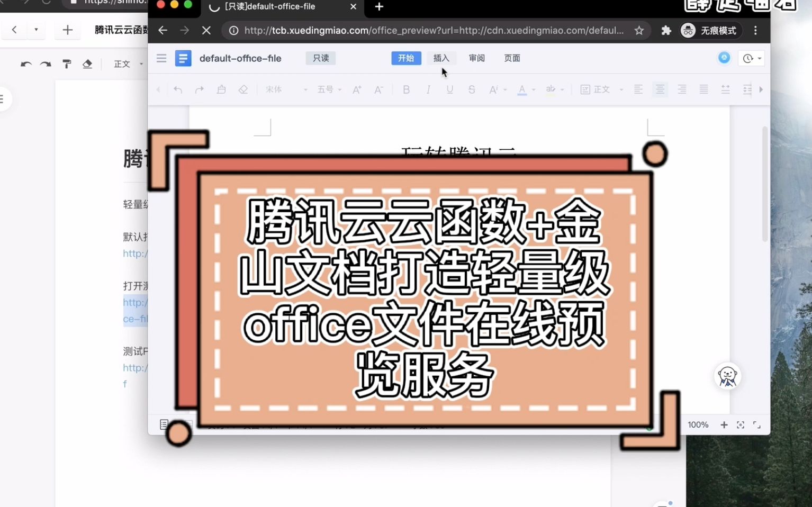This screenshot has width=812, height=507.
Task: Click the 只读 read-only badge
Action: pos(321,58)
